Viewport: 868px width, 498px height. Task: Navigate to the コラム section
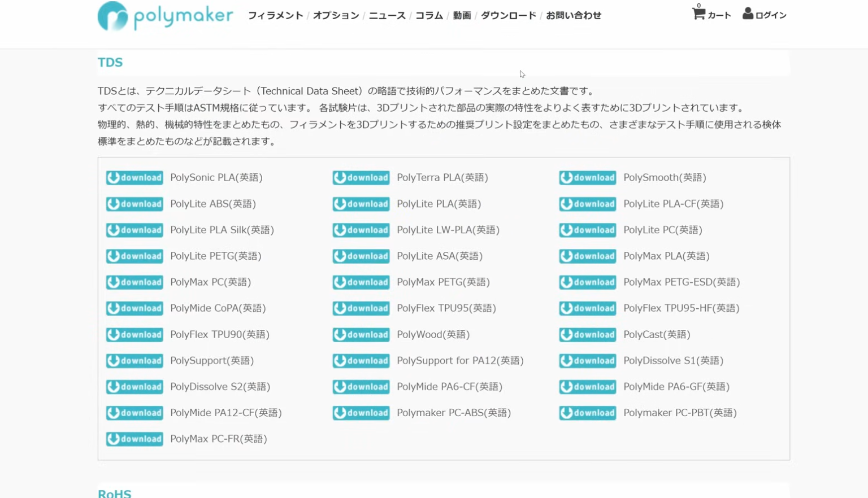429,16
